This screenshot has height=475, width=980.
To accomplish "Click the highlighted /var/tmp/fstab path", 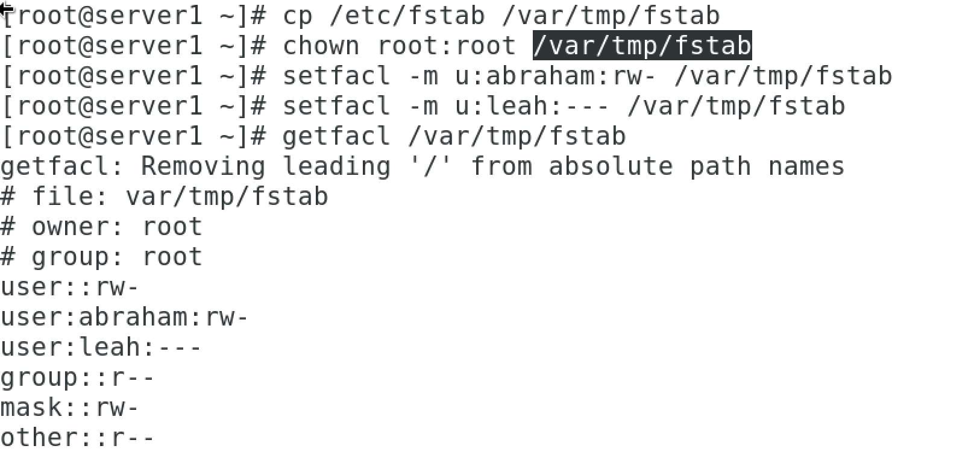I will tap(642, 46).
